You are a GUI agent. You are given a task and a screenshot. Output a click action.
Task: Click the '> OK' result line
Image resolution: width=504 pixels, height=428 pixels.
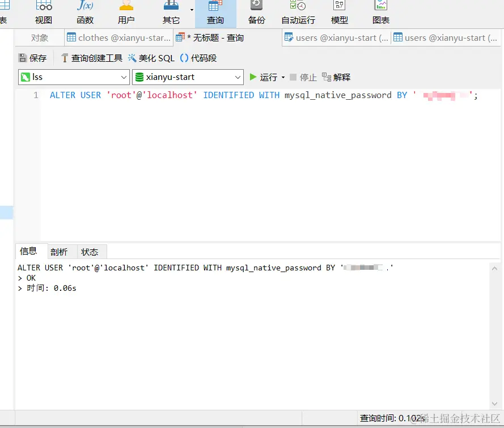[27, 278]
